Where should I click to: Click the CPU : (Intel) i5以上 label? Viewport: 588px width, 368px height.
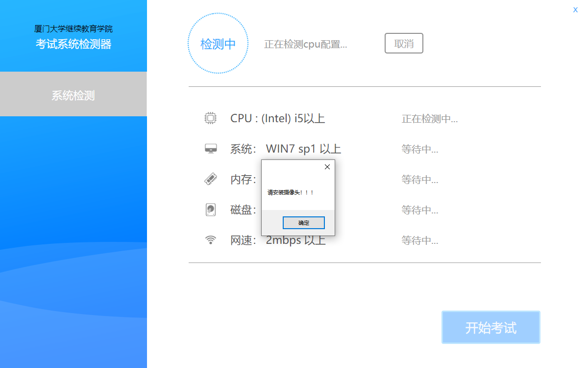277,119
